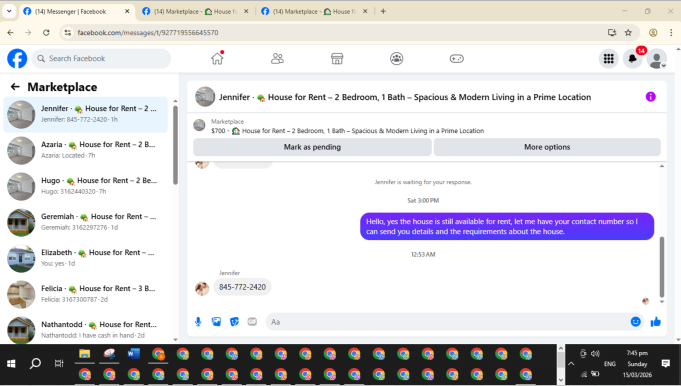
Task: Click the message input field Aa
Action: tap(447, 322)
